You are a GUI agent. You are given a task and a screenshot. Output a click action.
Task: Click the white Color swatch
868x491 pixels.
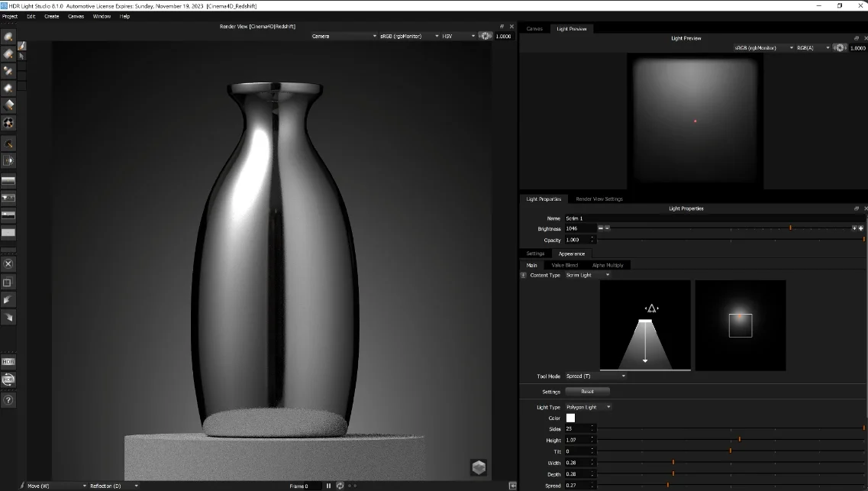[570, 418]
